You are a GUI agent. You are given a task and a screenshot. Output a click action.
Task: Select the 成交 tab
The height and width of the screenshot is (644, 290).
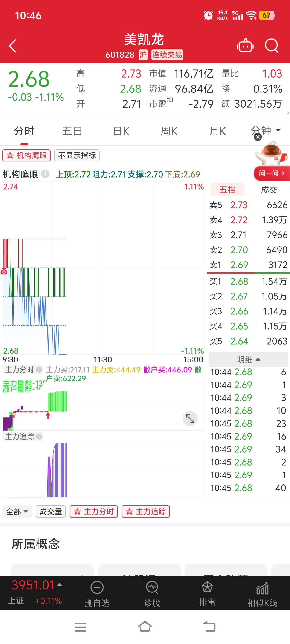(x=269, y=190)
